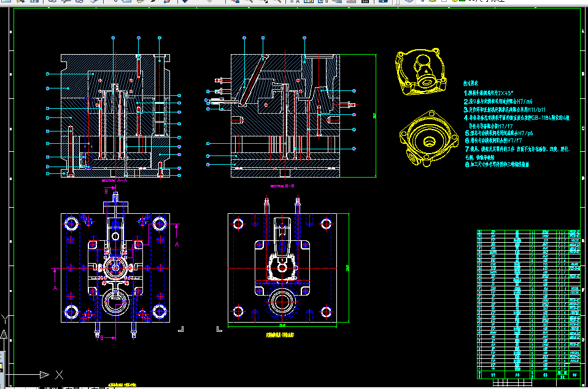Click zone letter B on right border
Image resolution: width=588 pixels, height=389 pixels.
click(x=582, y=74)
